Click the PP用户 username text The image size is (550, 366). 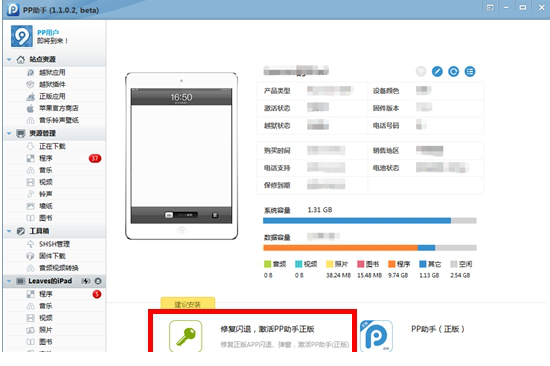point(48,33)
